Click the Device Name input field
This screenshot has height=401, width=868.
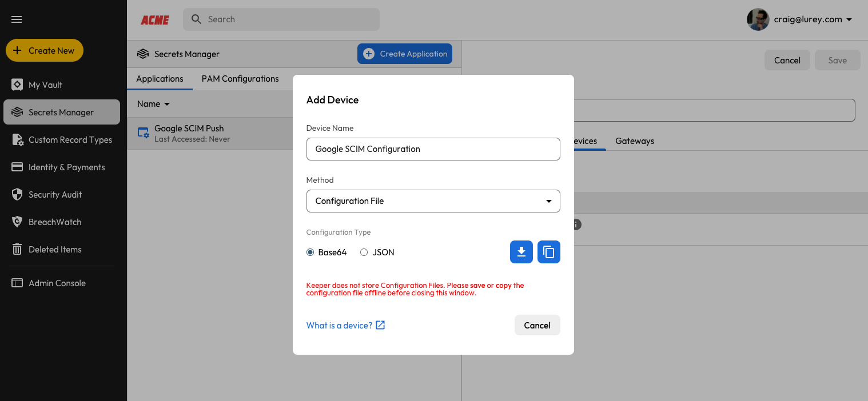click(x=433, y=149)
